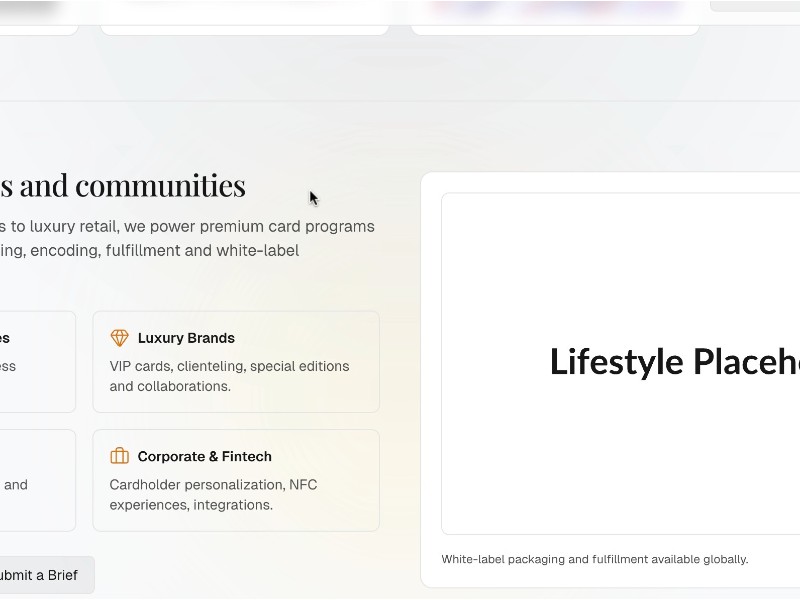Click the 'VIP cards, clienteling, special editions' description

point(230,376)
